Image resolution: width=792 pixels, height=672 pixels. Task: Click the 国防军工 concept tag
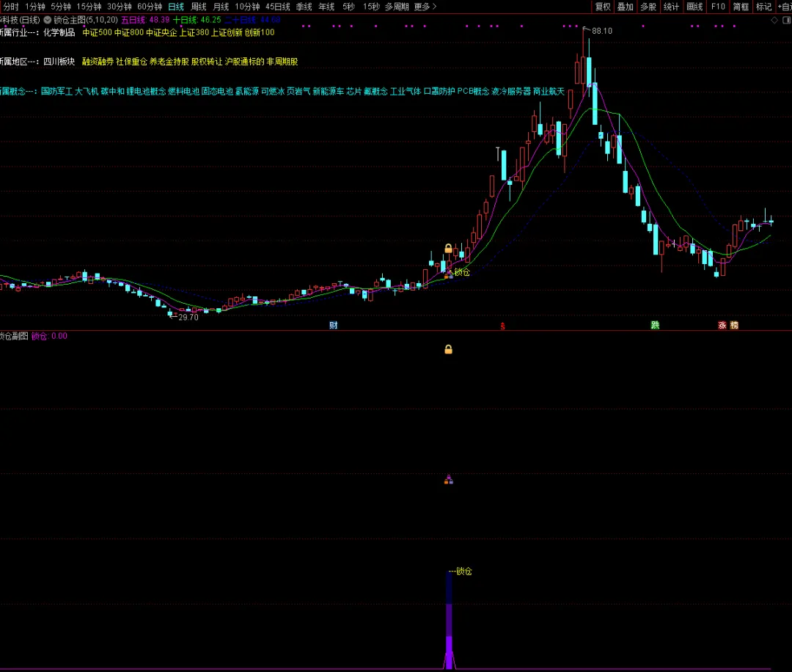point(57,92)
